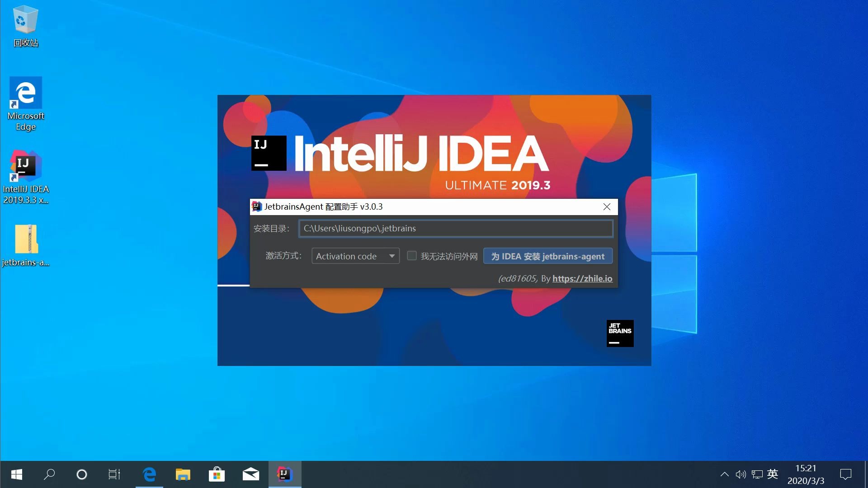Focus the 安装目录 path input field

pyautogui.click(x=456, y=228)
